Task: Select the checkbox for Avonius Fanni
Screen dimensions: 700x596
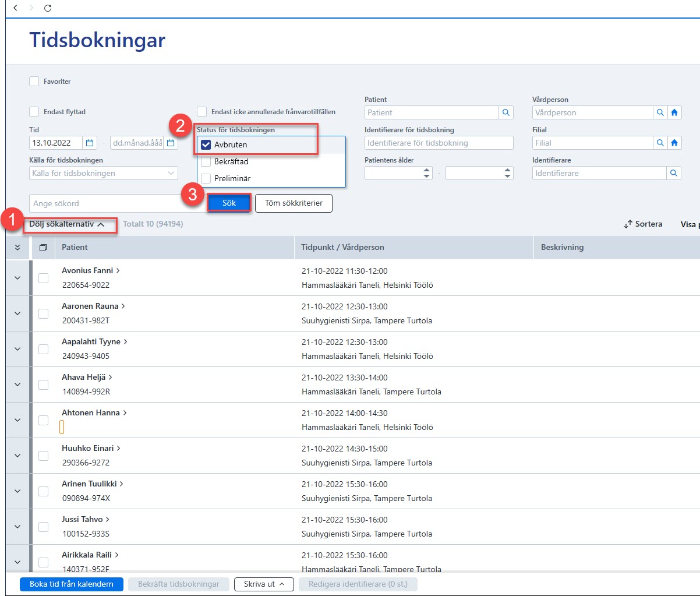Action: click(x=43, y=278)
